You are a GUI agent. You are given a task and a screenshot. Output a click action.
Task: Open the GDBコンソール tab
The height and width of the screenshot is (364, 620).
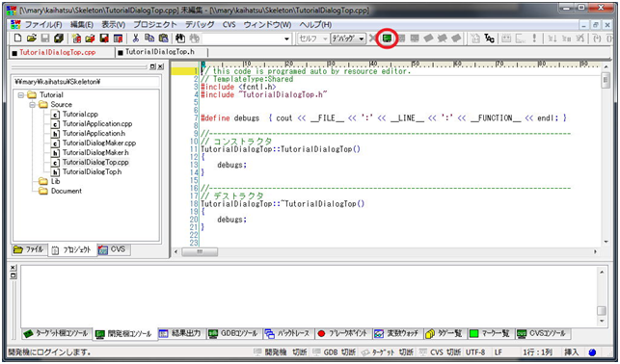233,333
